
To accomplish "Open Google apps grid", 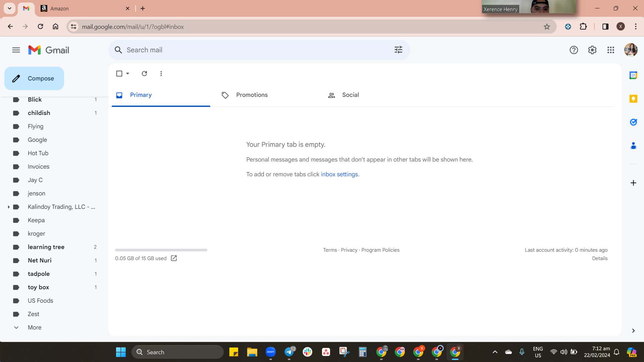I will coord(610,50).
